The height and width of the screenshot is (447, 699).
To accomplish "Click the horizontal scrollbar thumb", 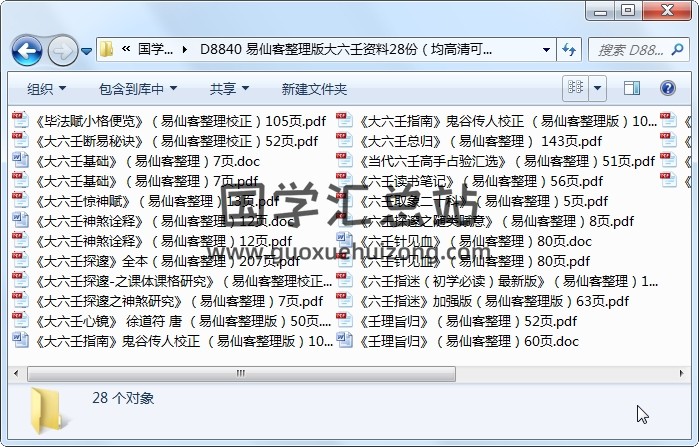I will pyautogui.click(x=241, y=373).
